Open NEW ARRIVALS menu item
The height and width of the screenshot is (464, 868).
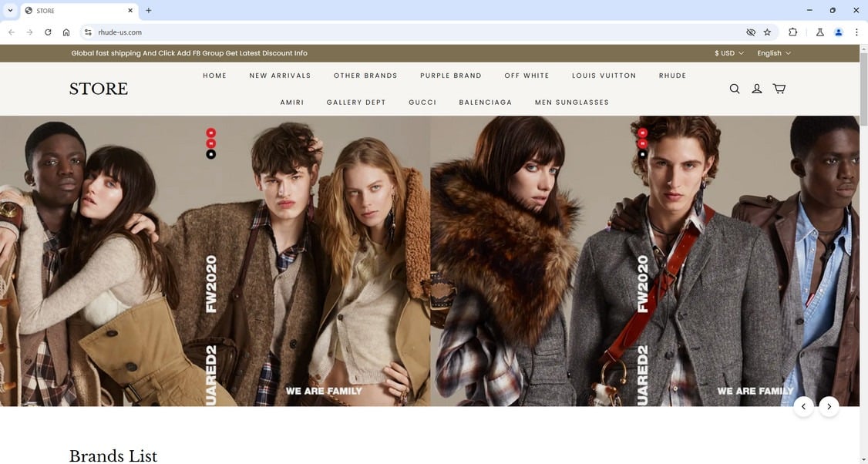(280, 76)
